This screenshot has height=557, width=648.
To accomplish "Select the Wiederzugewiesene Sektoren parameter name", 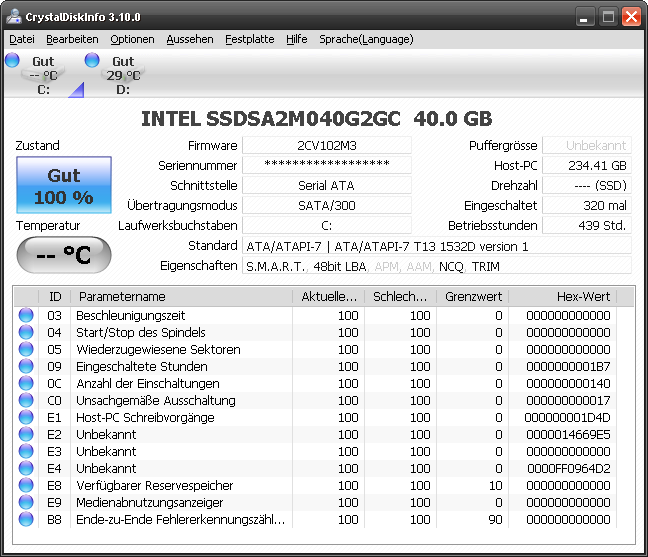I will point(158,350).
